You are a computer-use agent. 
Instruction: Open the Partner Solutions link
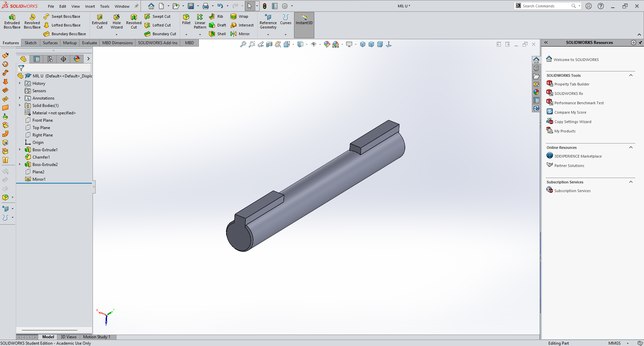569,166
